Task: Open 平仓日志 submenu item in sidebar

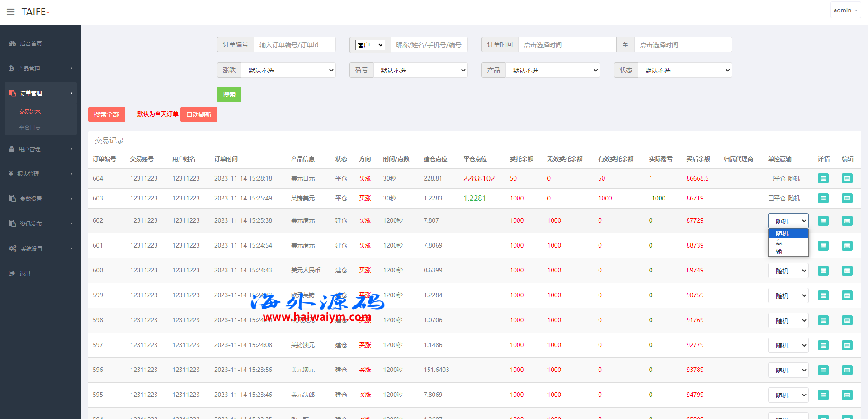Action: pos(30,128)
